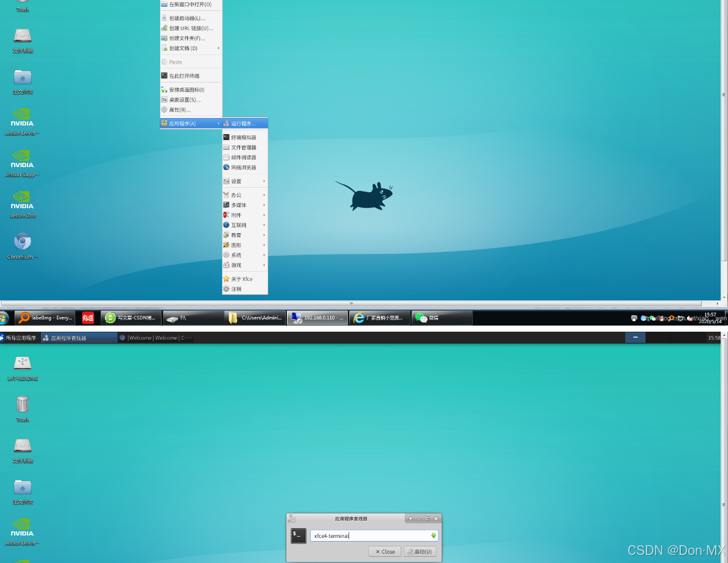Expand the 办公 submenu
Screen dimensions: 728x563
[245, 195]
